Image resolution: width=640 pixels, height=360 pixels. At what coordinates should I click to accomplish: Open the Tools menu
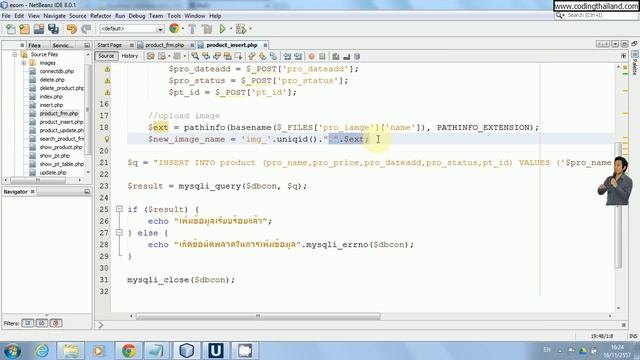click(x=174, y=16)
